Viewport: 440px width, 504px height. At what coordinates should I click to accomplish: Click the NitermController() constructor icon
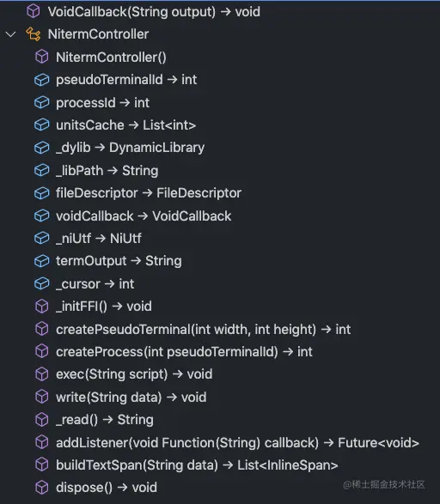click(x=42, y=57)
